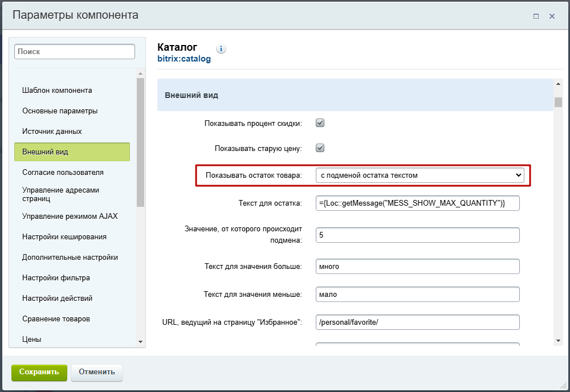This screenshot has height=392, width=570.
Task: Click sidebar scrollbar up arrow
Action: coord(141,73)
